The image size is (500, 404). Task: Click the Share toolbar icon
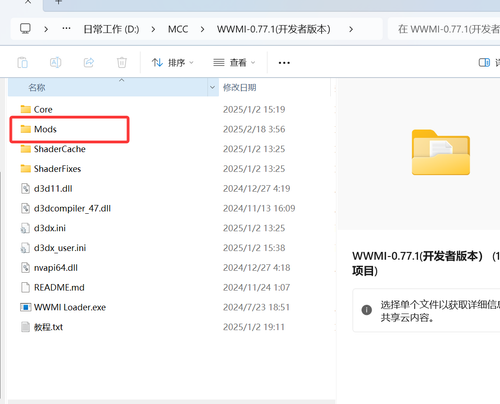point(89,62)
